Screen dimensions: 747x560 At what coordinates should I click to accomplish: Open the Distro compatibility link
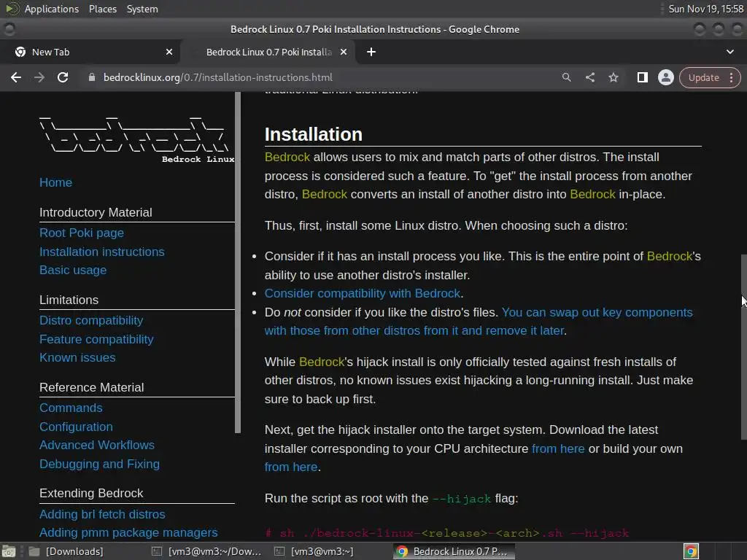point(91,321)
